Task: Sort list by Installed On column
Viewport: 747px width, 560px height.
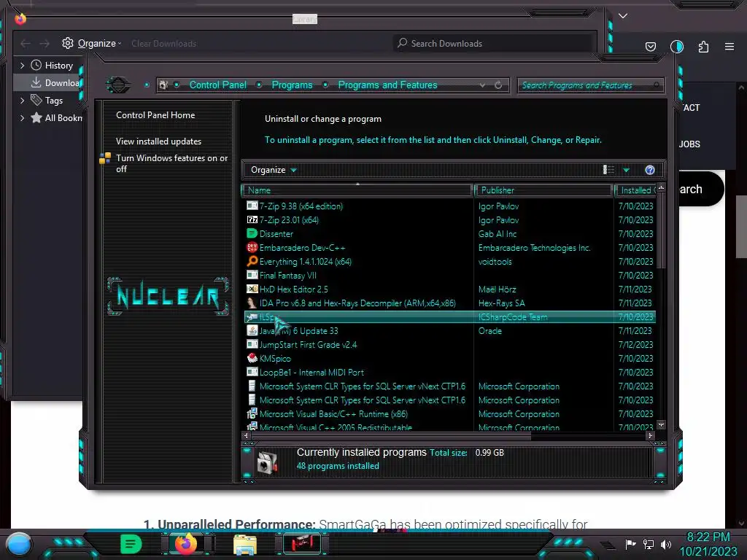Action: pos(636,190)
